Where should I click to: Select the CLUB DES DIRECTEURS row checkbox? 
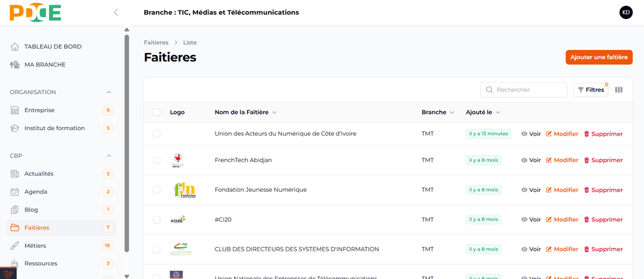[157, 249]
